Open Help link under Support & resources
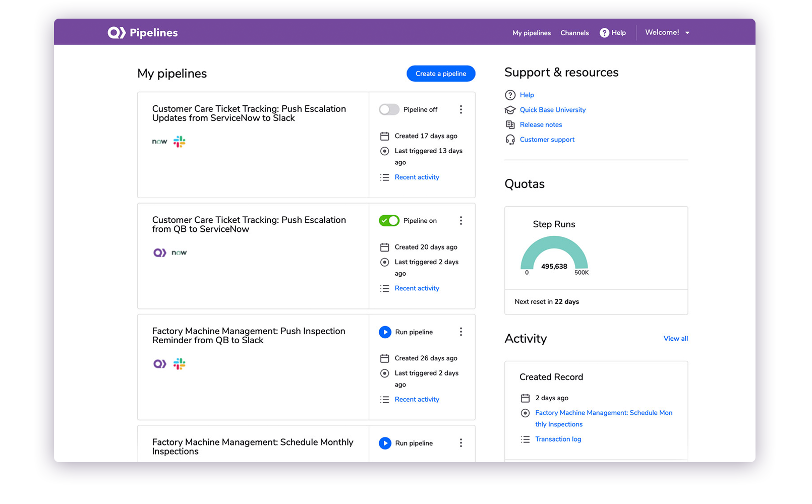This screenshot has height=504, width=812. coord(527,95)
